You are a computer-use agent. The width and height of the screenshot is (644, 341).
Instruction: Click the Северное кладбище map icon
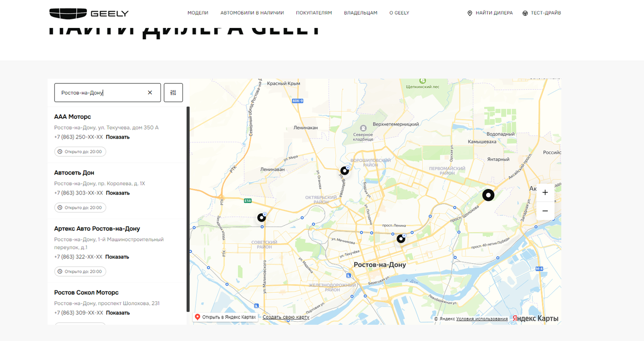point(363,127)
